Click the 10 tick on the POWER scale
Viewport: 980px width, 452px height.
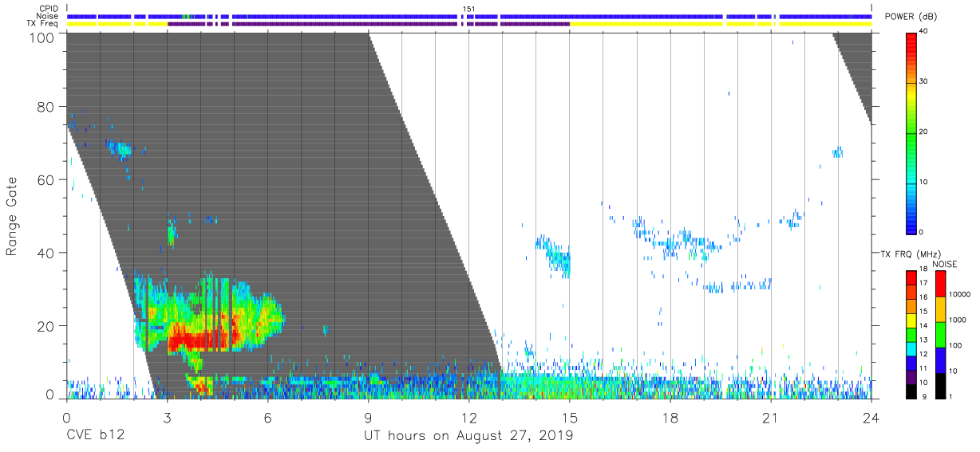[925, 182]
